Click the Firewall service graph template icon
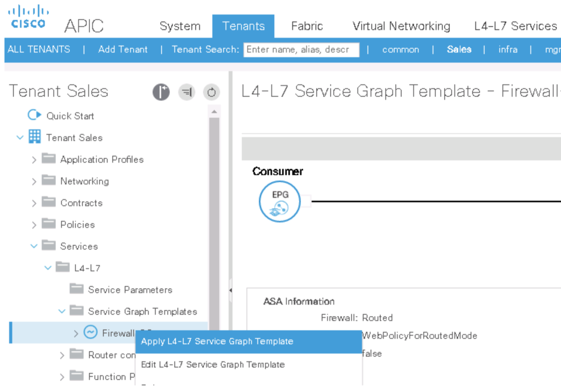Image resolution: width=561 pixels, height=392 pixels. 90,332
